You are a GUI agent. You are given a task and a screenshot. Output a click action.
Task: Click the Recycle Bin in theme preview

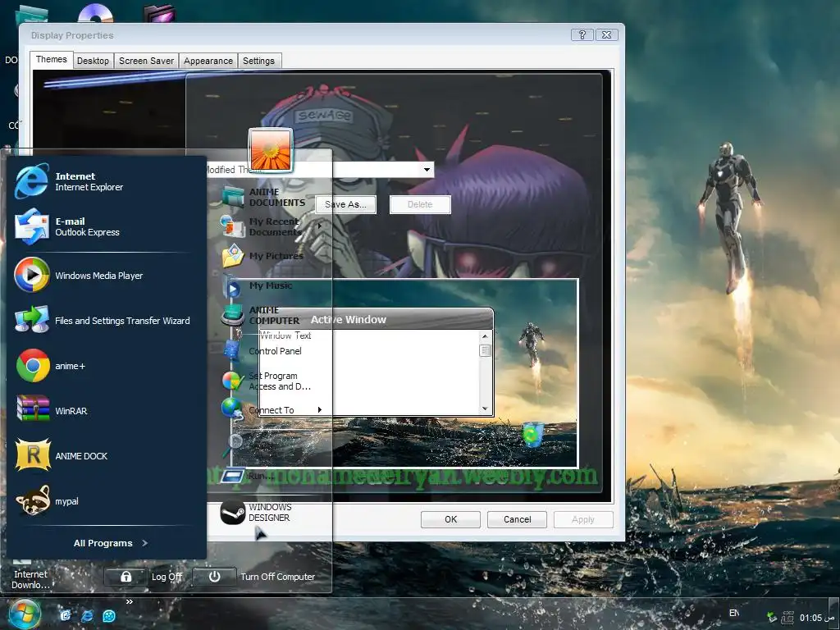533,435
